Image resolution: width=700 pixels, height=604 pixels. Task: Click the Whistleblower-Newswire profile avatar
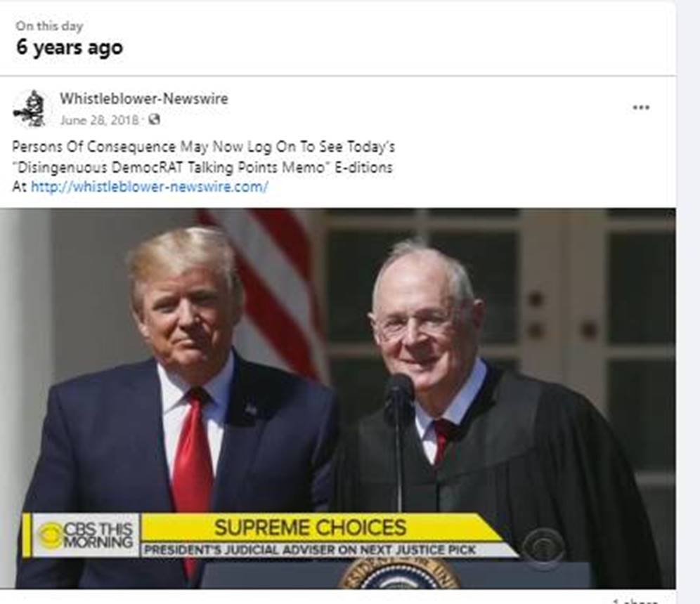coord(30,108)
